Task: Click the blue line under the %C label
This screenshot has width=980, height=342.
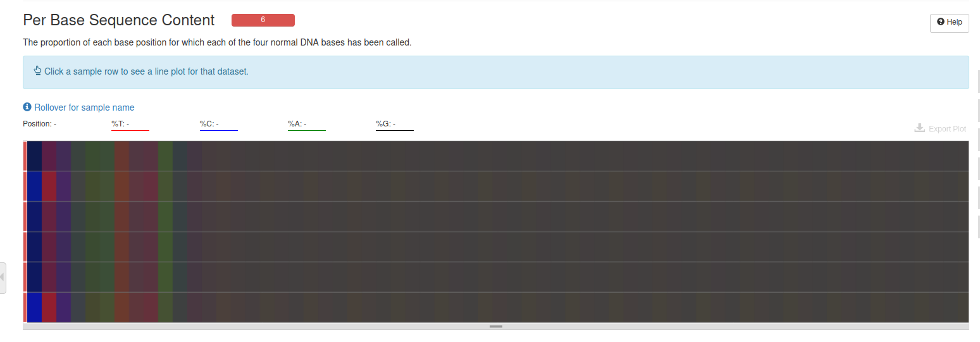Action: pos(219,130)
